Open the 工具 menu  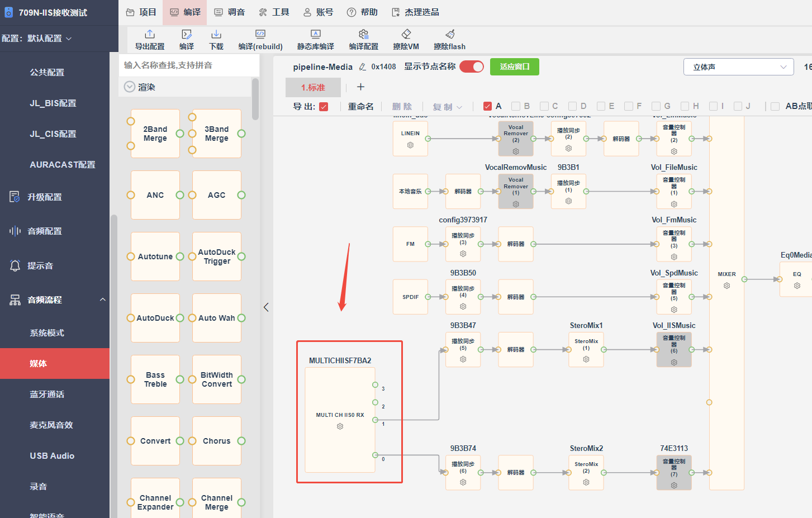pos(274,12)
